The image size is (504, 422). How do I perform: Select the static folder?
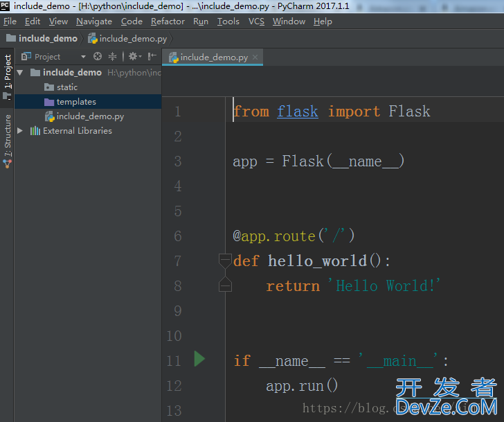tap(67, 87)
